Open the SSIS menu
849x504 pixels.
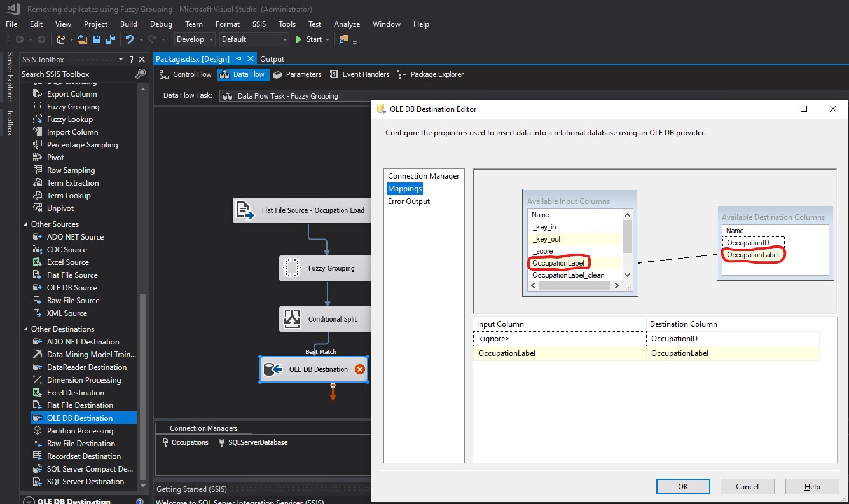259,24
